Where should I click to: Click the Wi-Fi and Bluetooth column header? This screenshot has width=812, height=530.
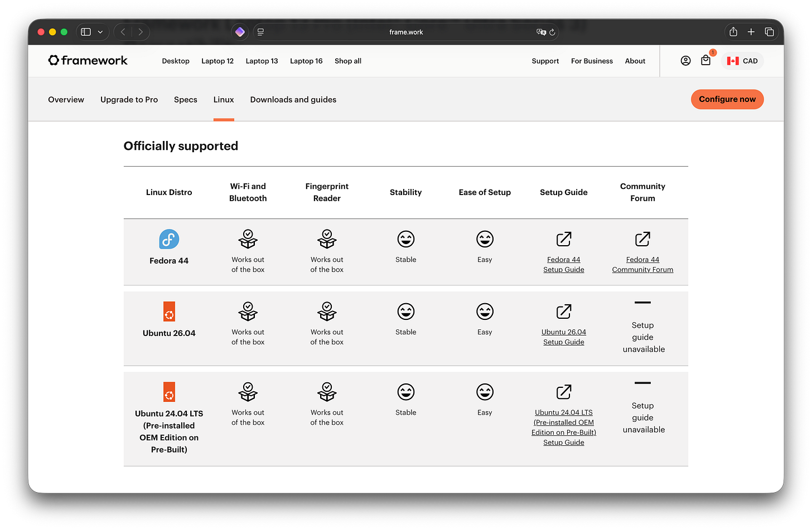[248, 192]
